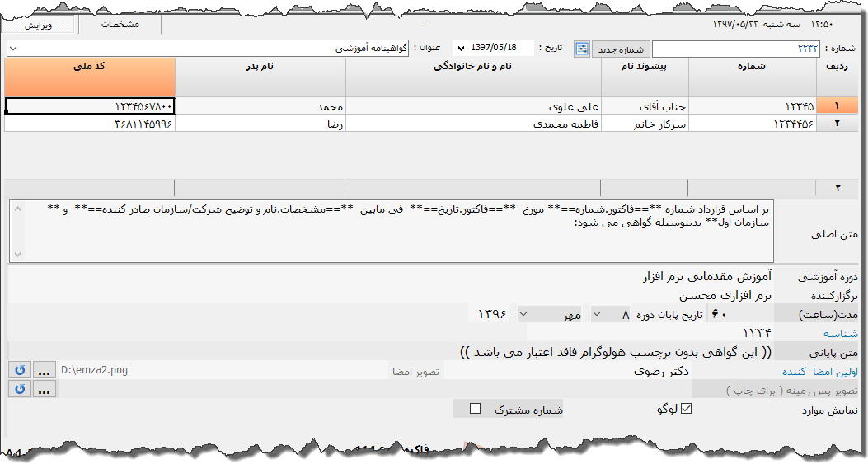Click the نام و نام خانوادگی column header
The width and height of the screenshot is (868, 464).
pos(473,77)
